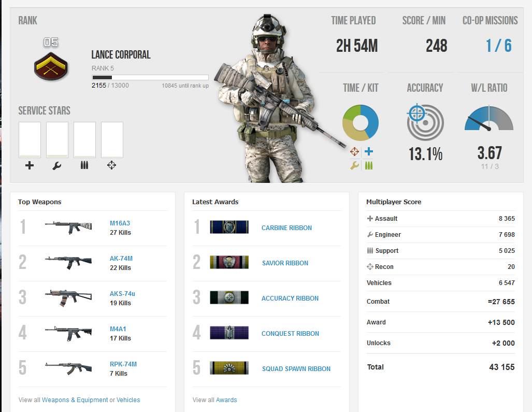Follow the Vehicles link under Top Weapons
532x412 pixels.
(x=128, y=400)
